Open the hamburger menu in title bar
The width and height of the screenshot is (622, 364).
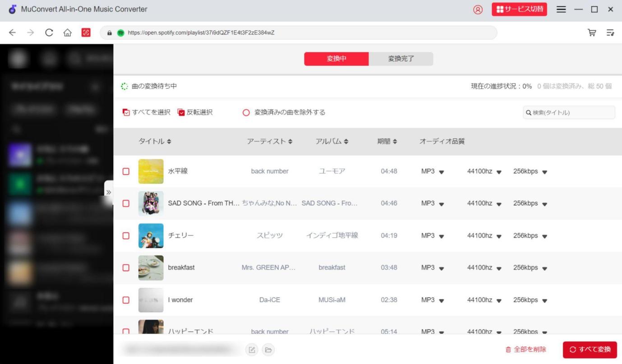tap(561, 9)
